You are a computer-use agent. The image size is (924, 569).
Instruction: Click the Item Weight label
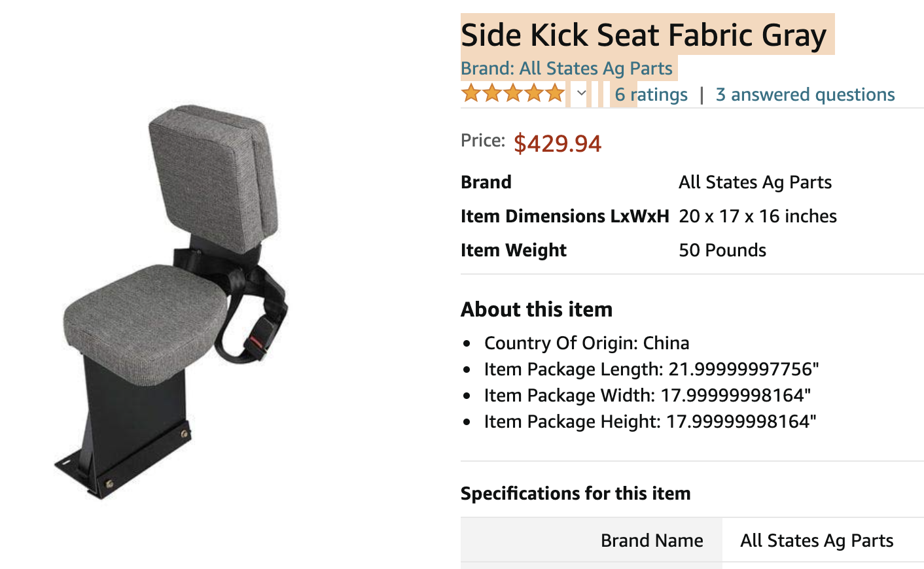click(x=514, y=250)
